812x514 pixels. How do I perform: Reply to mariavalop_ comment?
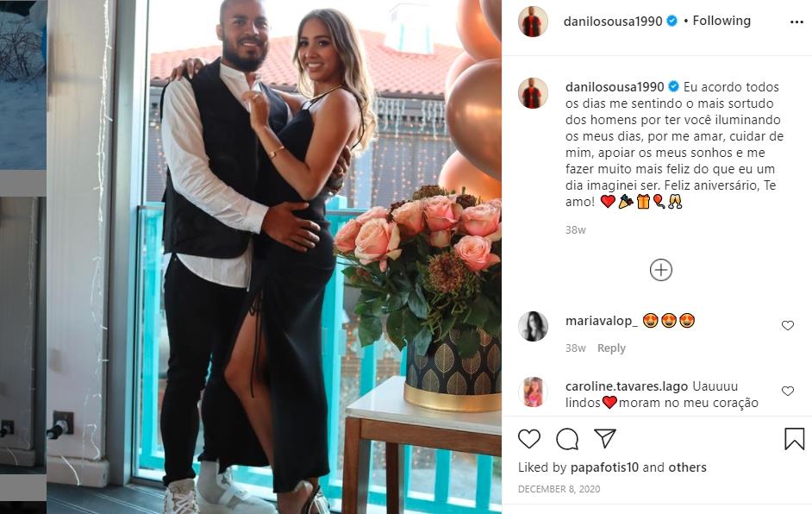pos(611,348)
